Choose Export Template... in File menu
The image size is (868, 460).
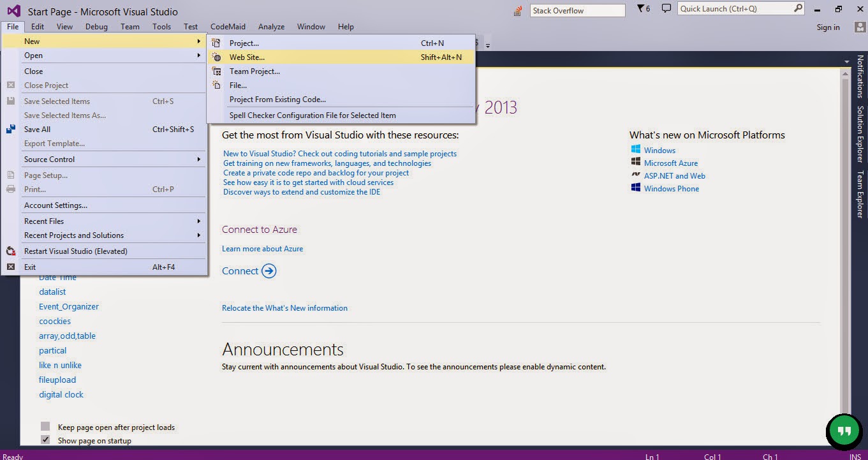tap(105, 143)
